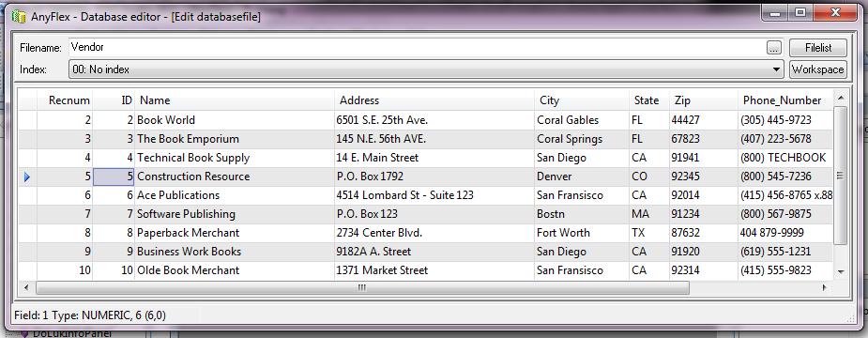The width and height of the screenshot is (868, 338).
Task: Click the "CO" state cell
Action: pos(648,177)
